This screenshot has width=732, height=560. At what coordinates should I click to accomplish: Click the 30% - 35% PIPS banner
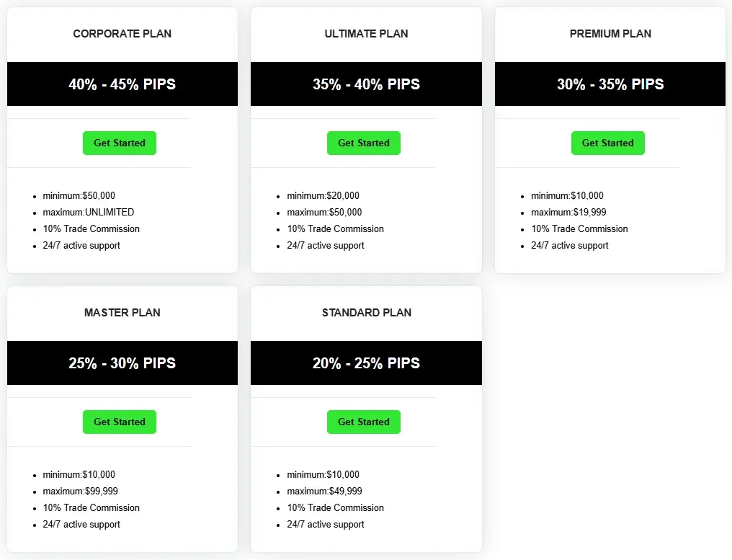(610, 84)
